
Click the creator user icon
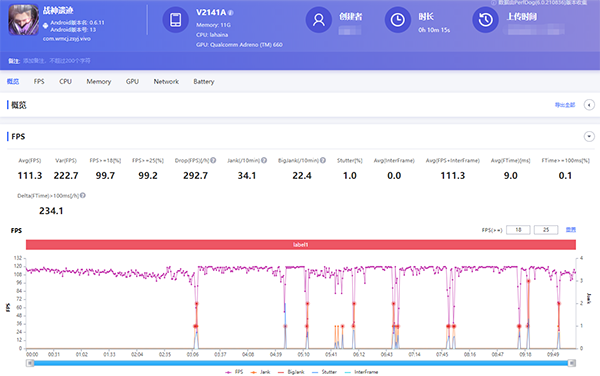(x=318, y=20)
